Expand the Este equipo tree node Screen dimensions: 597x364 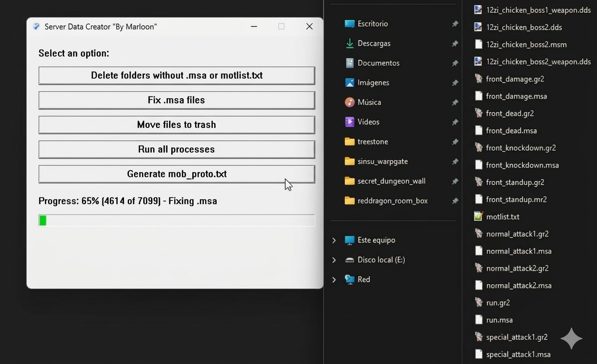click(x=334, y=240)
